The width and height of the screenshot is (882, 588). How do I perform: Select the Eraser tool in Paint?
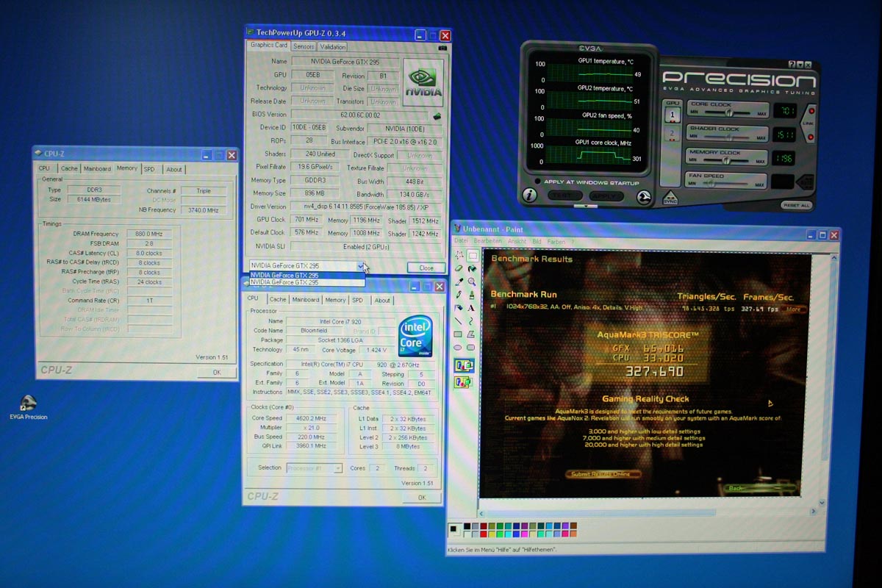pos(458,268)
